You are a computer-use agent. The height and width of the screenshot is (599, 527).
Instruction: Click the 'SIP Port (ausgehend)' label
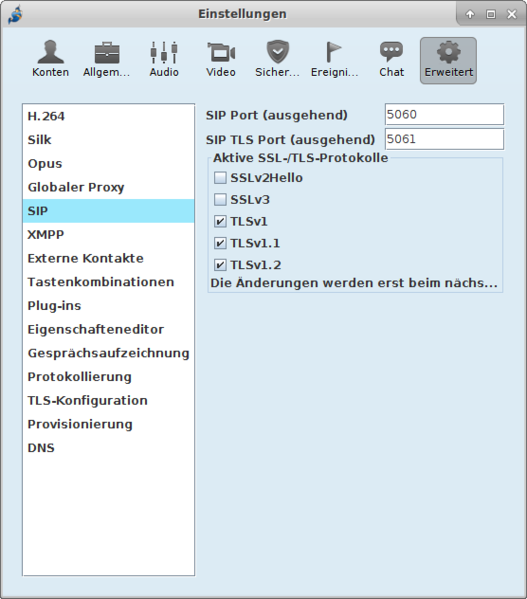(276, 115)
